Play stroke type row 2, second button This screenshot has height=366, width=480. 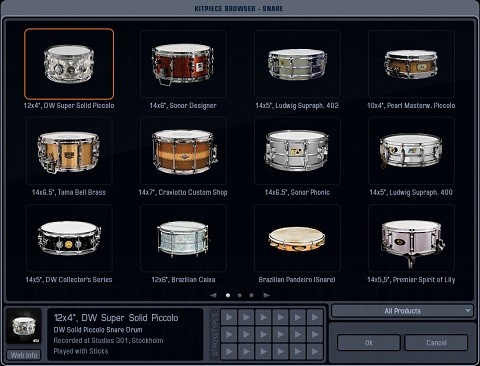(246, 334)
